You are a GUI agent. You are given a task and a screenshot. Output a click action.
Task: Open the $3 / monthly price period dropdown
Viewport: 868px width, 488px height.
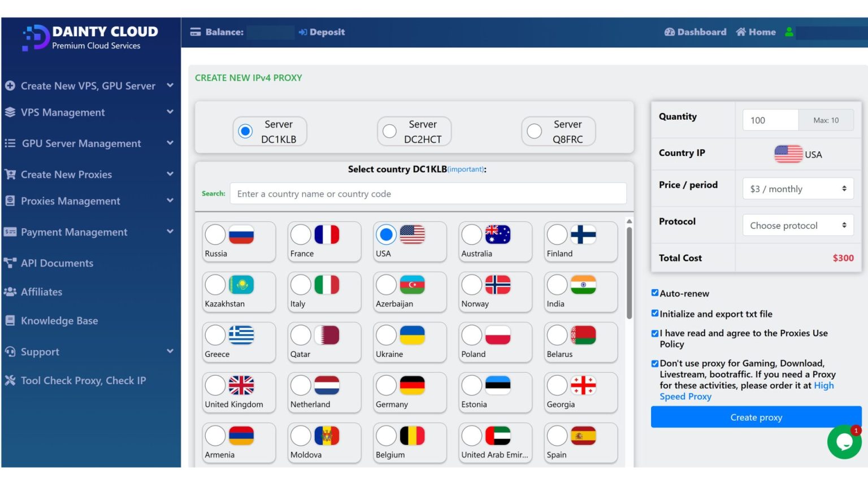tap(797, 189)
